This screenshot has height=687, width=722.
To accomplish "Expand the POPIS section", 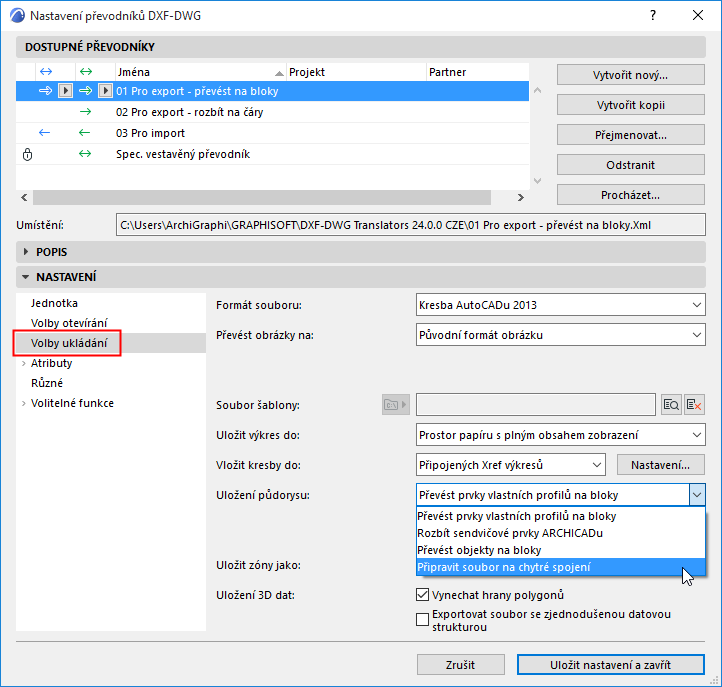I will pos(26,252).
